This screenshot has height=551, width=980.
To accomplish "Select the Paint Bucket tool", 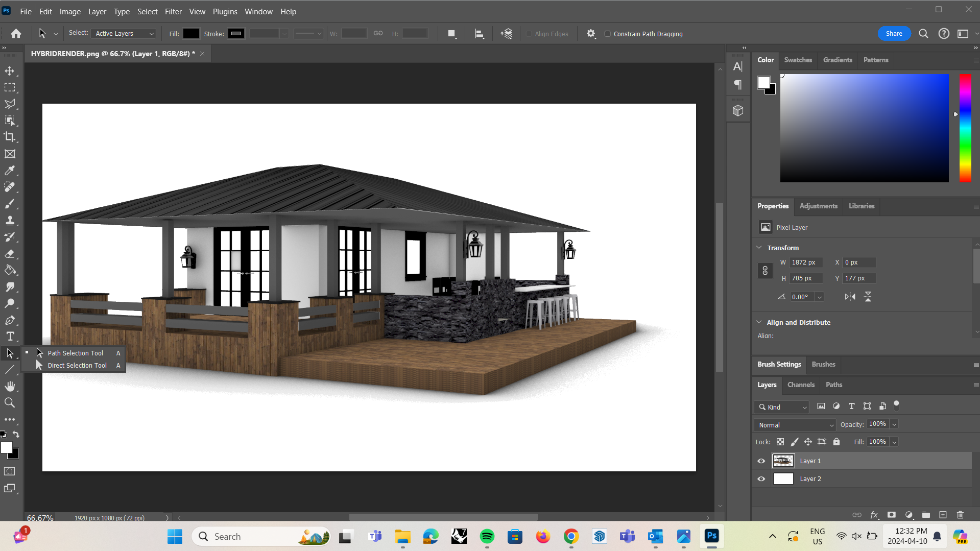I will click(10, 270).
